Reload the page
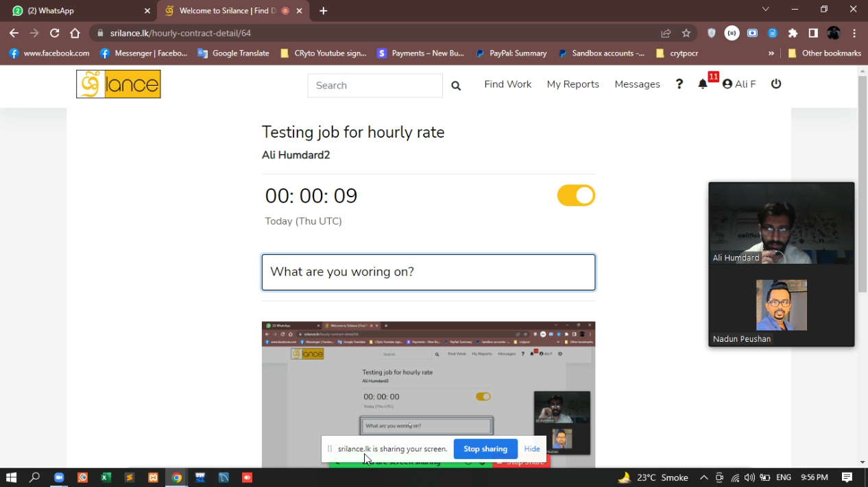Image resolution: width=868 pixels, height=487 pixels. [x=55, y=33]
